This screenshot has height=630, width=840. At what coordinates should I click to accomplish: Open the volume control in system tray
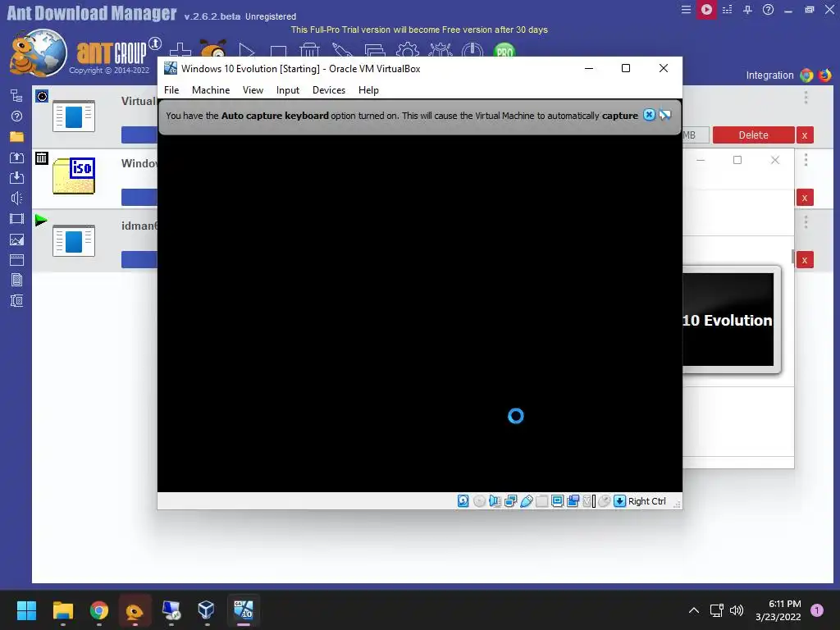[737, 610]
